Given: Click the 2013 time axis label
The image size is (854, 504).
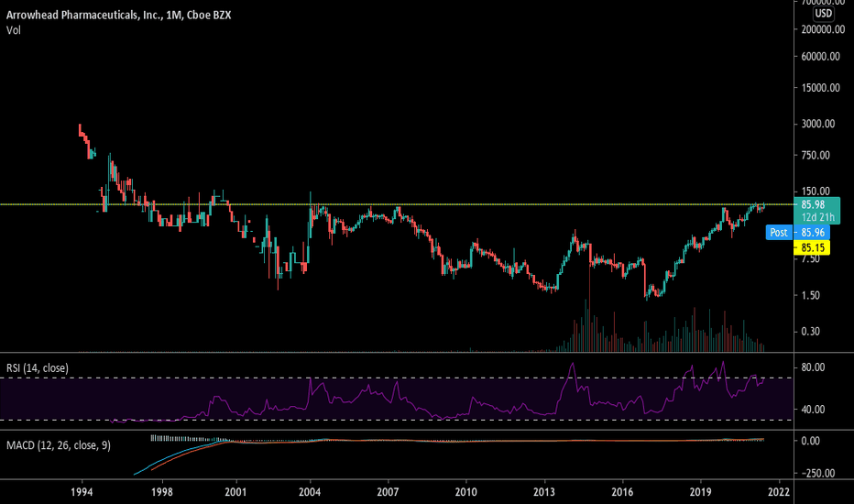Looking at the screenshot, I should click(x=544, y=492).
